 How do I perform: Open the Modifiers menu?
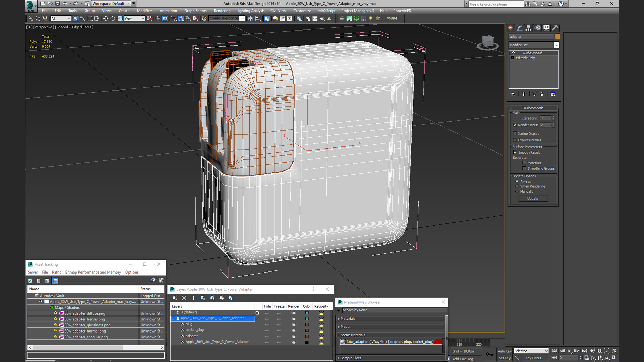pyautogui.click(x=145, y=11)
